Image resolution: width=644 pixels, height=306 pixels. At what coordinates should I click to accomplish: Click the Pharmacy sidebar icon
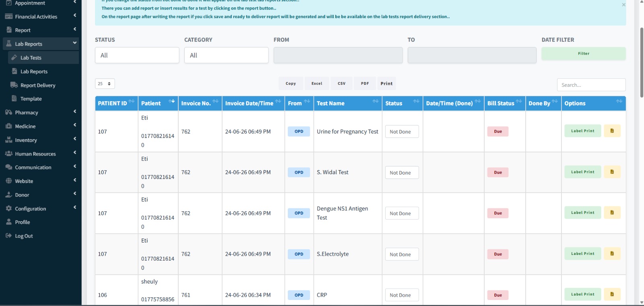coord(8,113)
